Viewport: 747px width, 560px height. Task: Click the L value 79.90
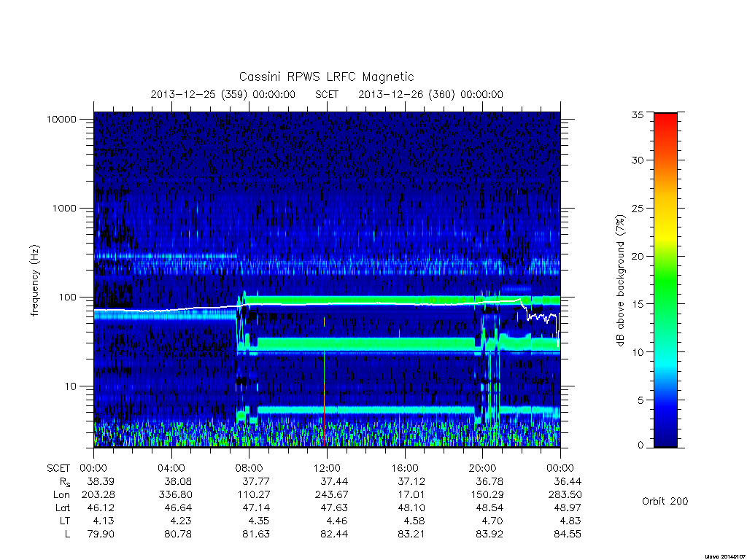[101, 534]
